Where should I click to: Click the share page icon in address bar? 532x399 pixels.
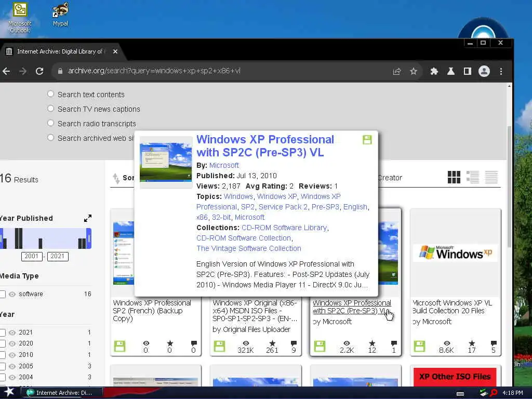(396, 71)
